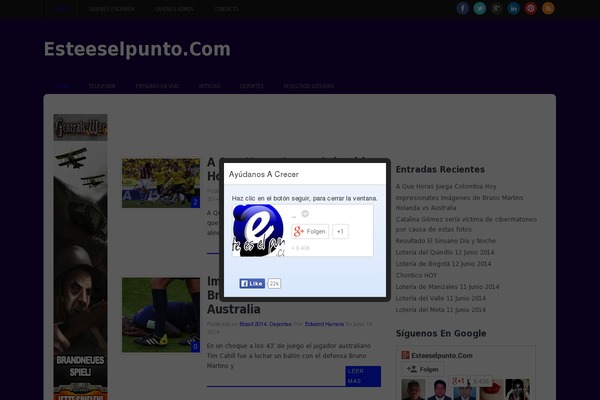Open Contacto in the top menu
This screenshot has width=600, height=400.
click(x=226, y=9)
